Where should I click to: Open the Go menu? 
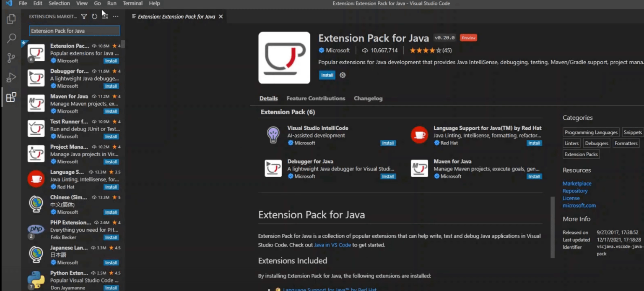tap(97, 3)
